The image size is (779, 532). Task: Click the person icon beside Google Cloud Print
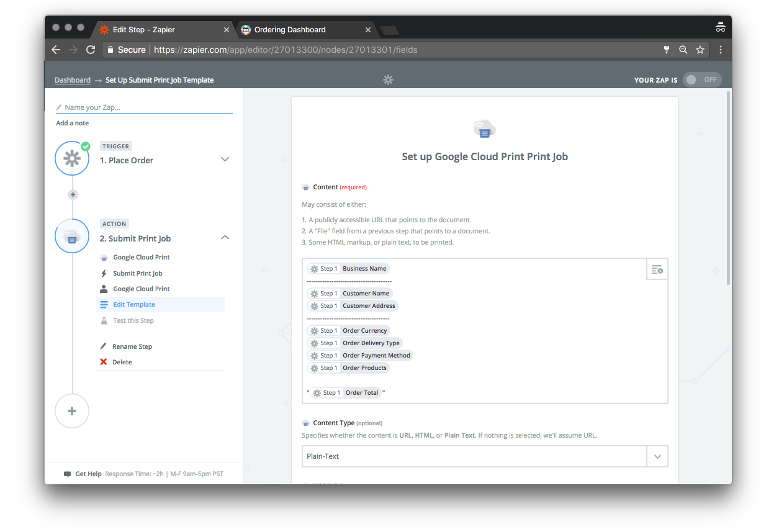click(104, 289)
